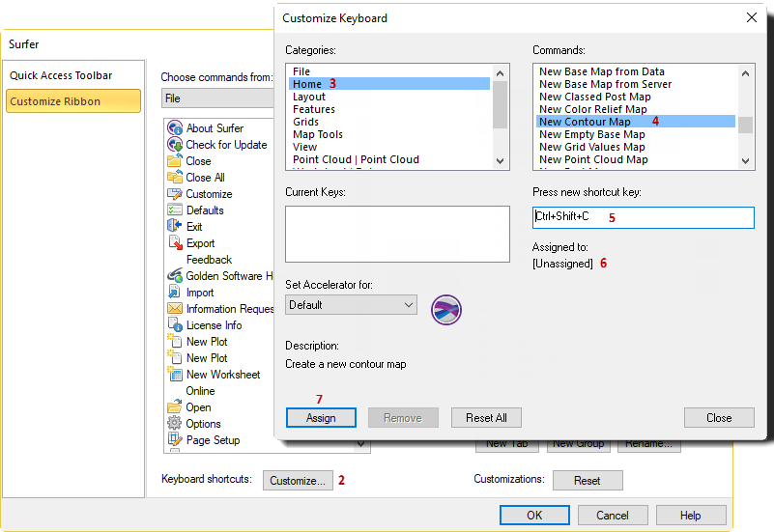Select New Color Relief Map command
The width and height of the screenshot is (774, 532).
pos(636,109)
